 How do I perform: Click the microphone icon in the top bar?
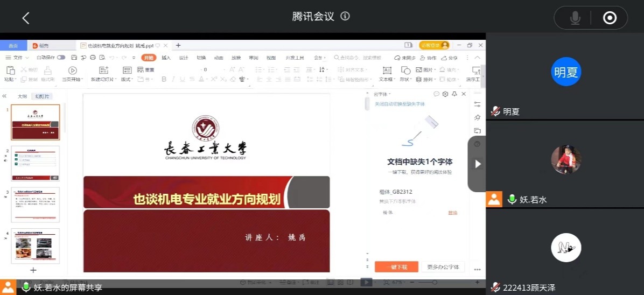[575, 18]
